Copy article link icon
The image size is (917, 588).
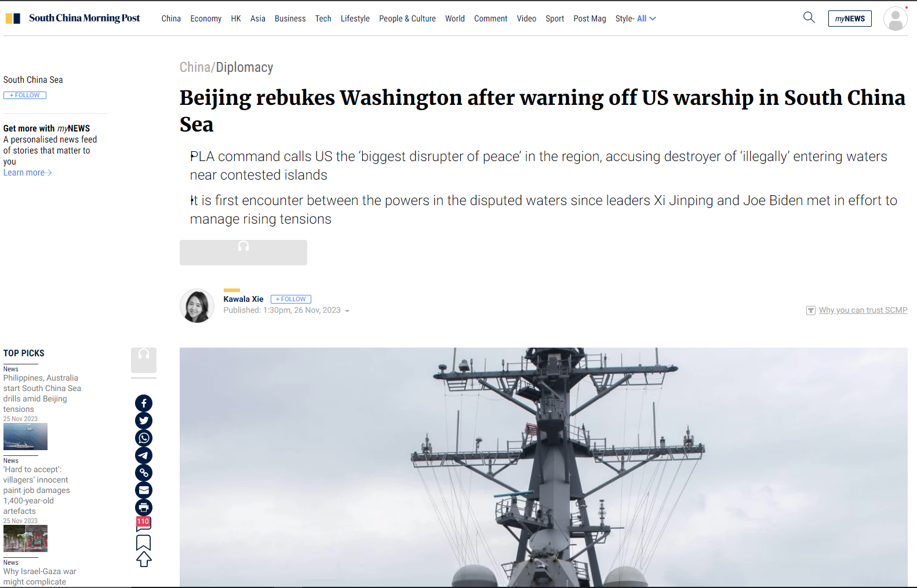click(x=144, y=473)
